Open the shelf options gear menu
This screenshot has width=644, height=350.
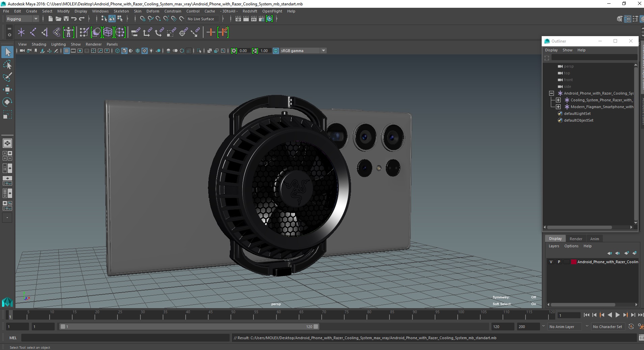click(9, 35)
